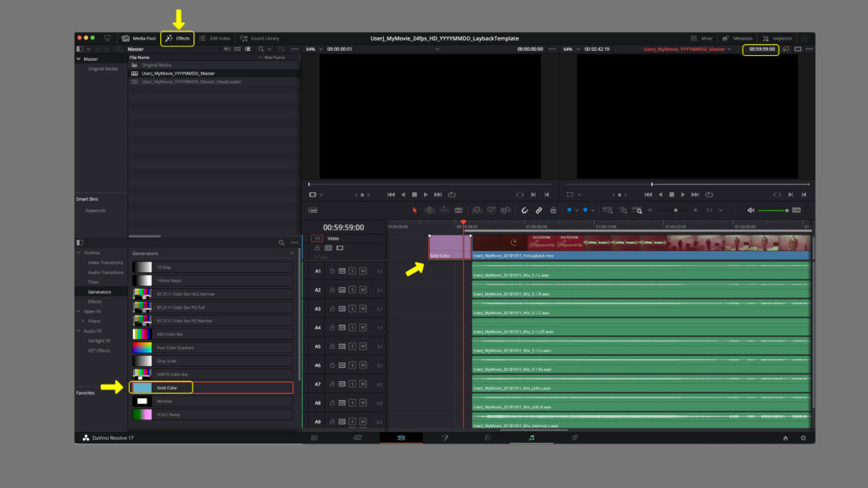Open the Edit Index panel
868x488 pixels.
(214, 38)
